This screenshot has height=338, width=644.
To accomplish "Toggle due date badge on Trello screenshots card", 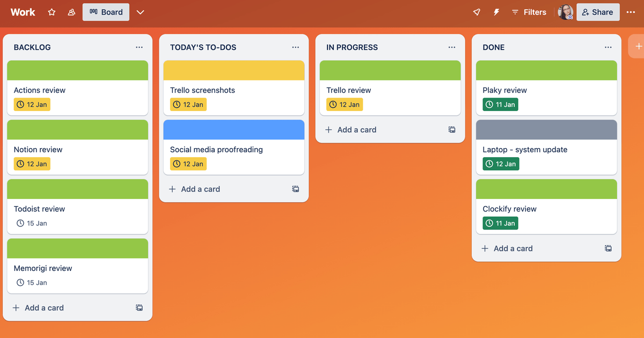I will (x=188, y=105).
